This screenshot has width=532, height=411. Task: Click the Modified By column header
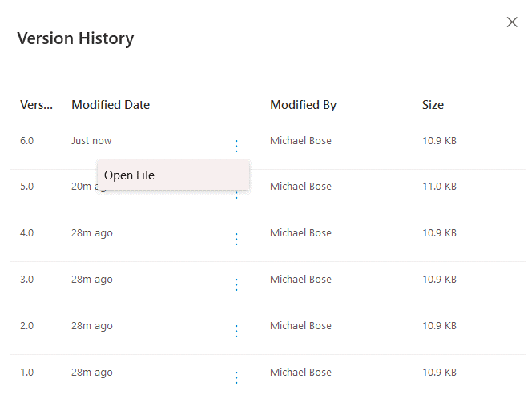pyautogui.click(x=303, y=105)
